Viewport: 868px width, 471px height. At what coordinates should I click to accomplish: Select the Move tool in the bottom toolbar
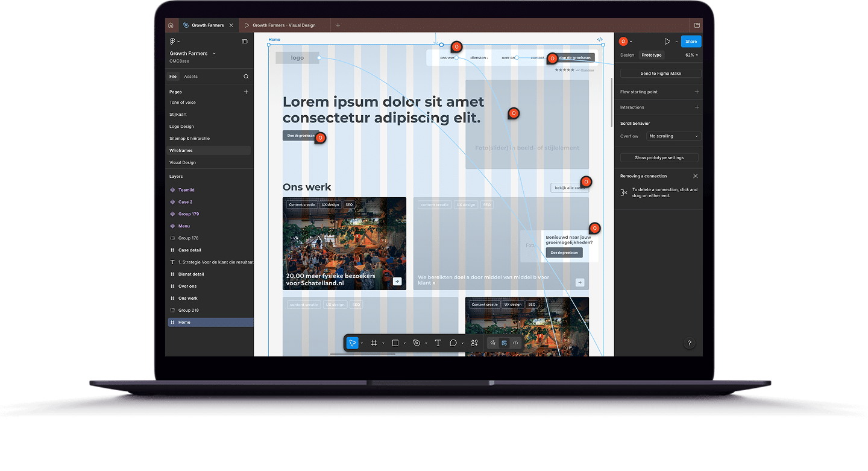353,343
